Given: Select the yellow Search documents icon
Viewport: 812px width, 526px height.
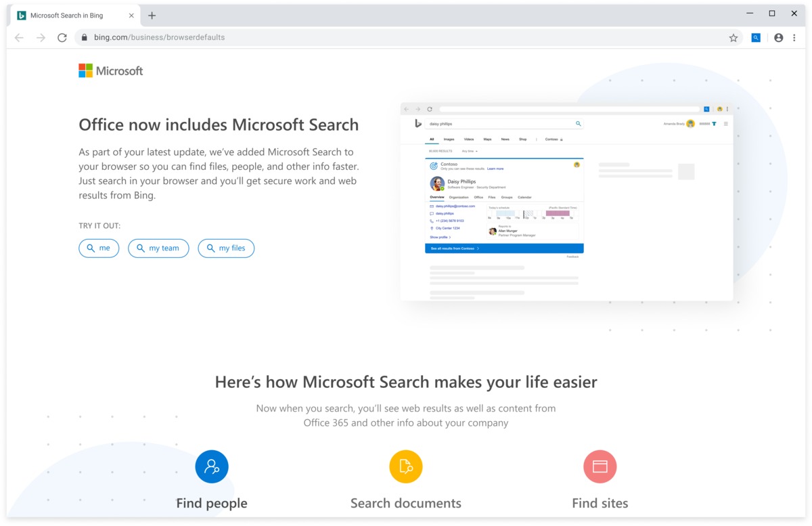Looking at the screenshot, I should coord(406,466).
